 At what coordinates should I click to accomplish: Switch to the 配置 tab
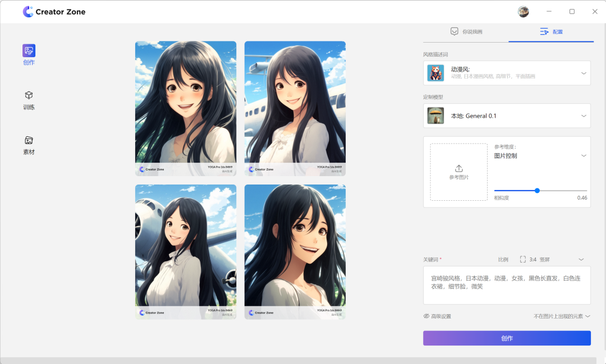[551, 32]
